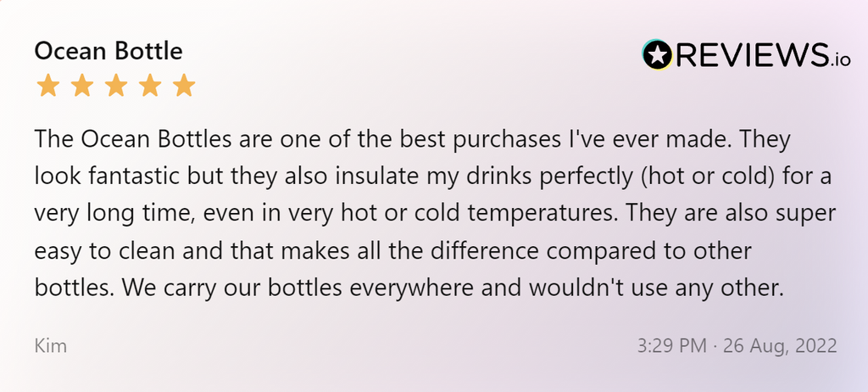Select the third gold rating star
The image size is (868, 392).
click(x=115, y=86)
